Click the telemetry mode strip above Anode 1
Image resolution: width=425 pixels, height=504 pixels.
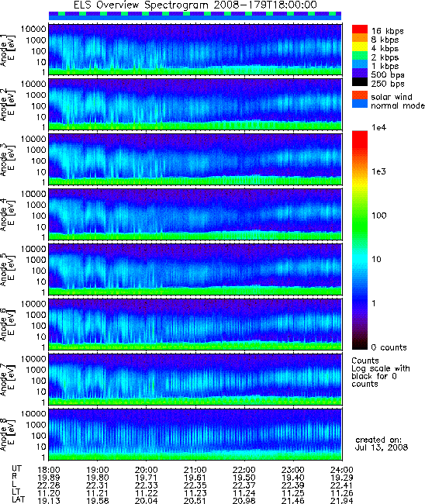click(x=195, y=16)
